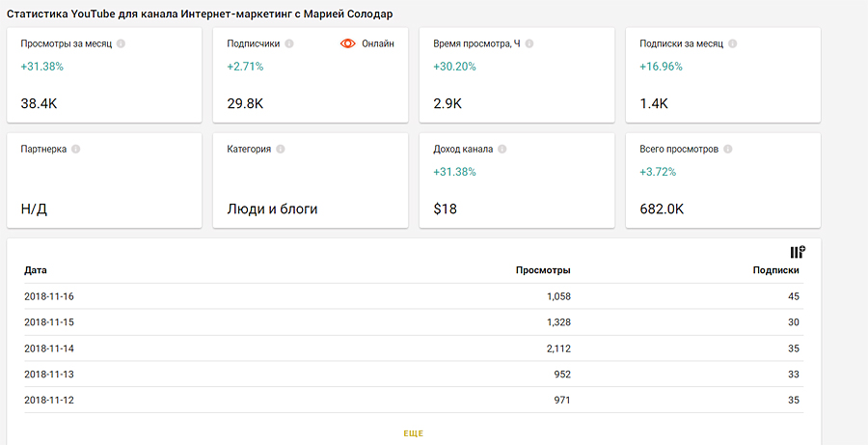Click info icon next to Время просмотра
Screen dimensions: 868x445
(x=529, y=43)
